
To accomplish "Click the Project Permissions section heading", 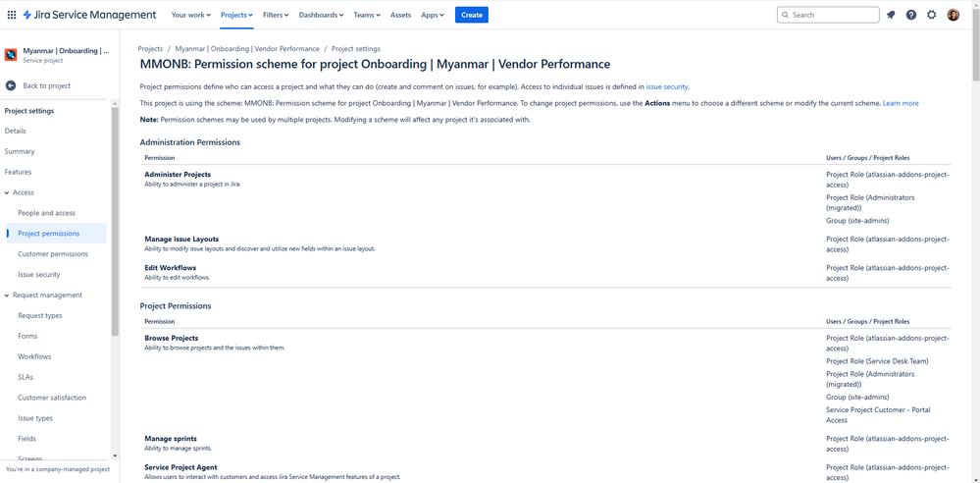I will [x=176, y=306].
